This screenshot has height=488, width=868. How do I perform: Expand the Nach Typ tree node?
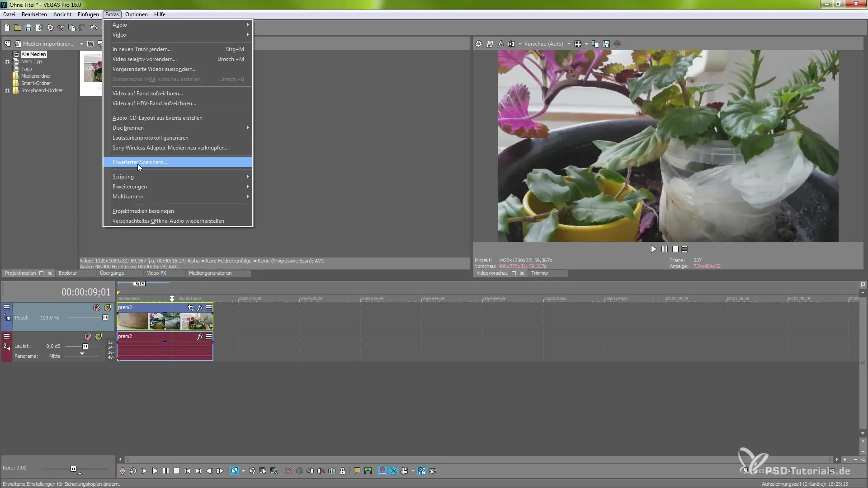click(x=7, y=61)
